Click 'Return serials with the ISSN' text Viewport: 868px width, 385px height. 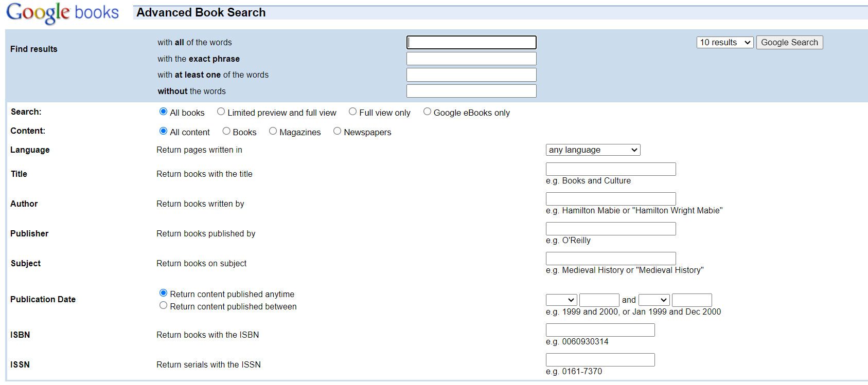[208, 364]
